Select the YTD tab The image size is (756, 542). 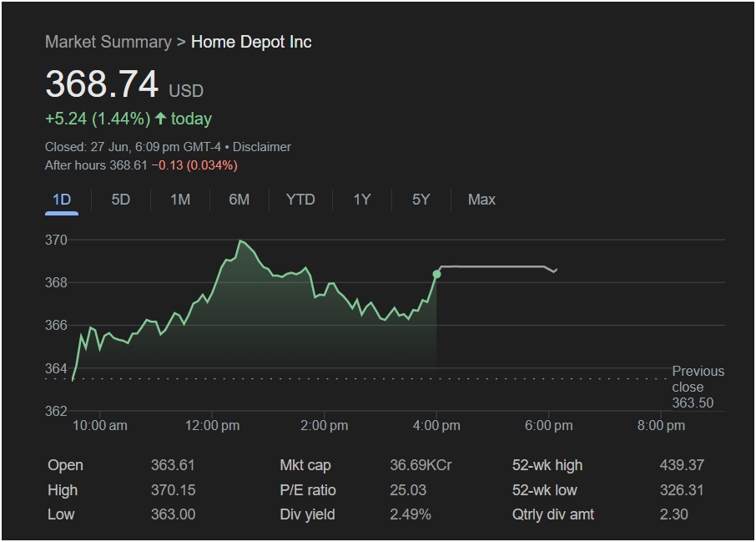[x=300, y=200]
